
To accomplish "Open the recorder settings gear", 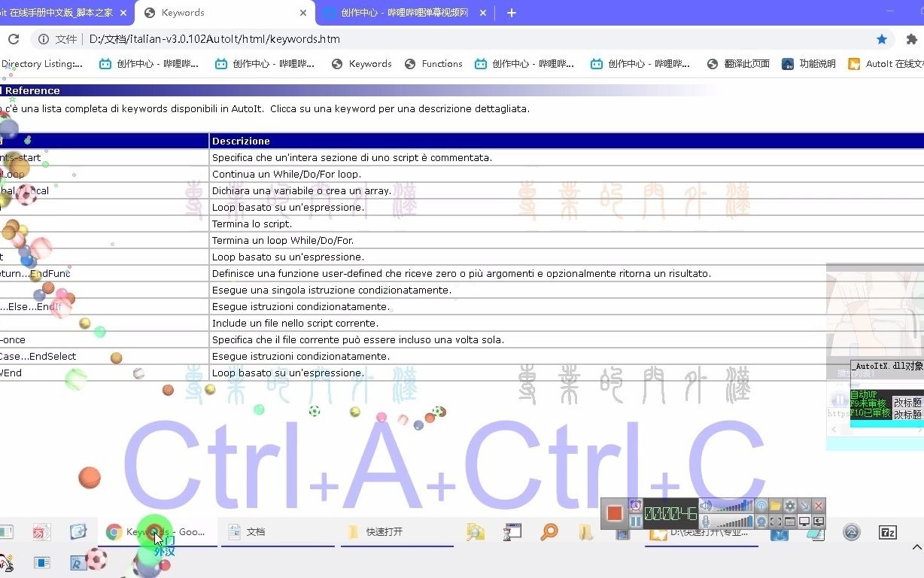I will tap(792, 505).
